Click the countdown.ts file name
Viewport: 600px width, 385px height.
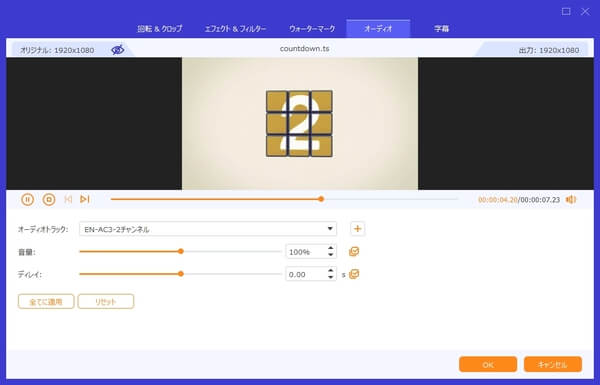click(x=305, y=49)
